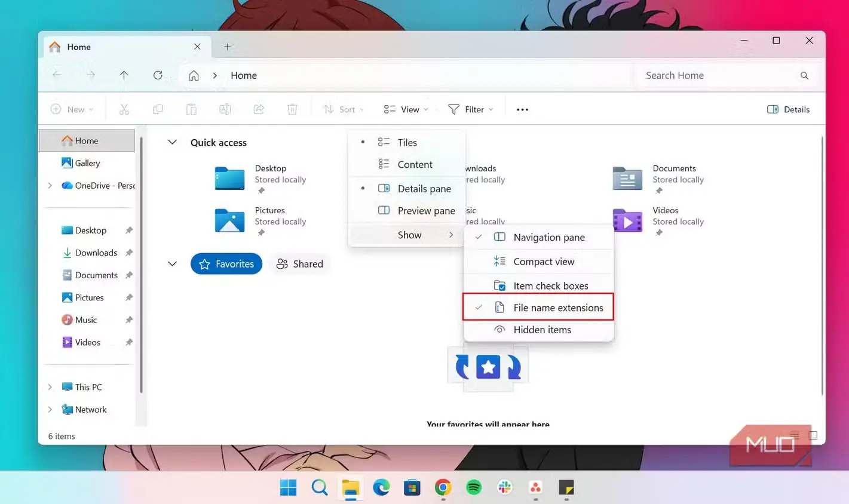Image resolution: width=849 pixels, height=504 pixels.
Task: Click the search magnifier icon
Action: click(x=804, y=75)
